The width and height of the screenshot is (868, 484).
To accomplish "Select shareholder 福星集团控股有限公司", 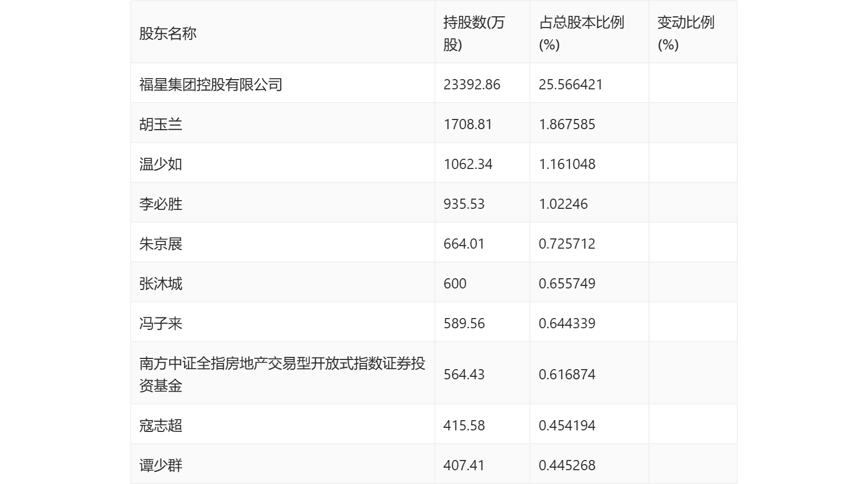I will coord(211,85).
